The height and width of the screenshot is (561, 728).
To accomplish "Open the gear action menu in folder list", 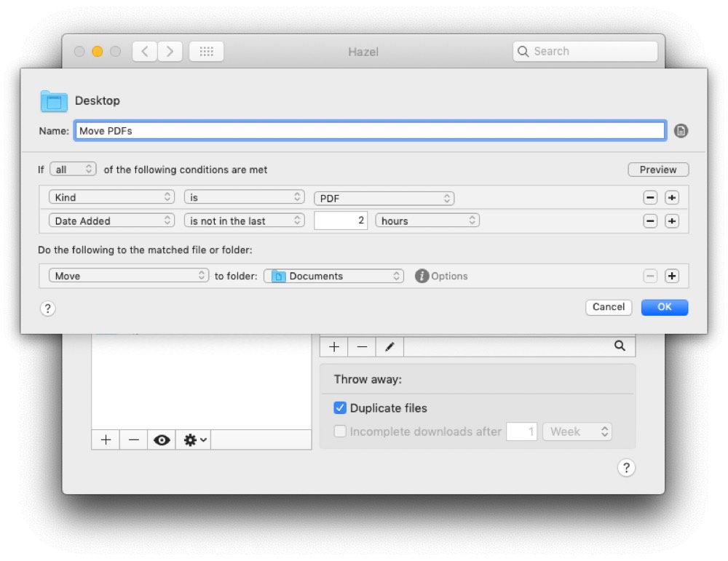I will pos(192,439).
